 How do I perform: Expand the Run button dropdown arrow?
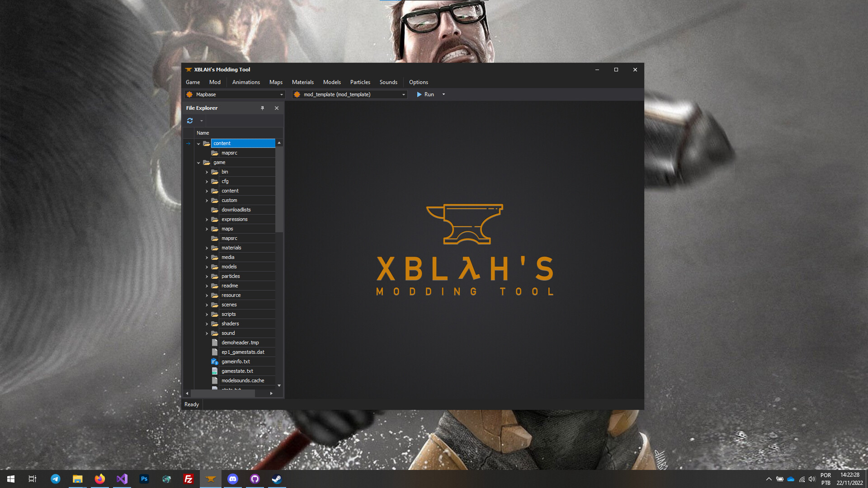coord(443,94)
